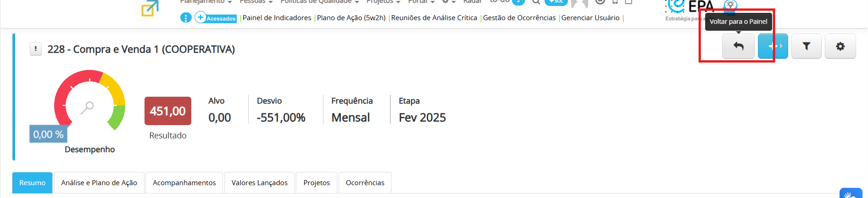This screenshot has width=868, height=198.
Task: Click the red 451,00 result box
Action: (x=168, y=111)
